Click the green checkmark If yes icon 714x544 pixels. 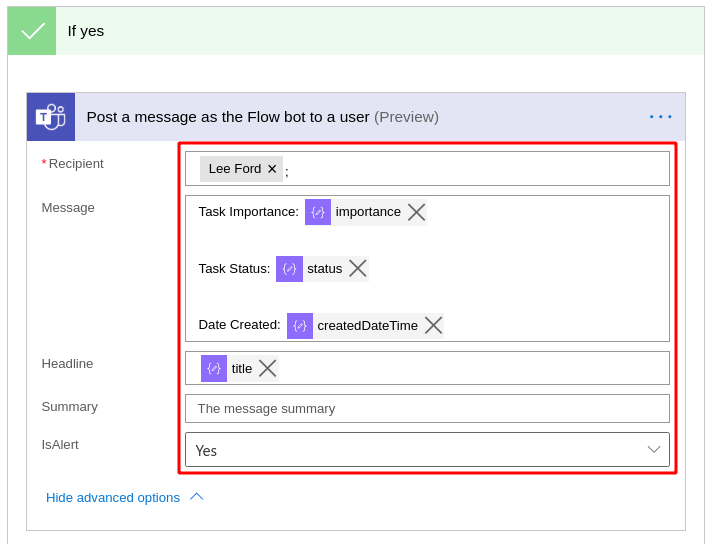tap(32, 31)
